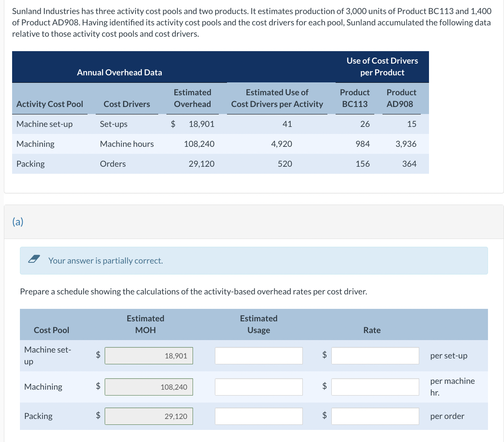Click the Machining row showing 108,240 overhead

(x=156, y=144)
